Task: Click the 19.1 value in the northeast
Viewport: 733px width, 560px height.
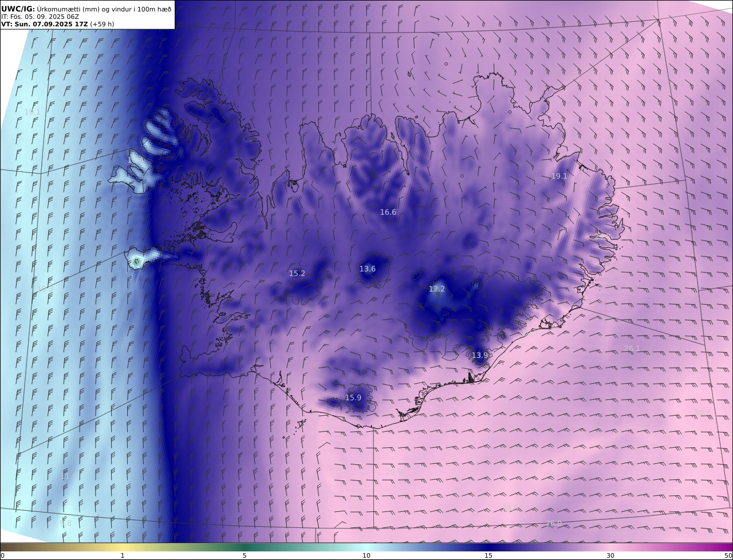Action: click(559, 176)
